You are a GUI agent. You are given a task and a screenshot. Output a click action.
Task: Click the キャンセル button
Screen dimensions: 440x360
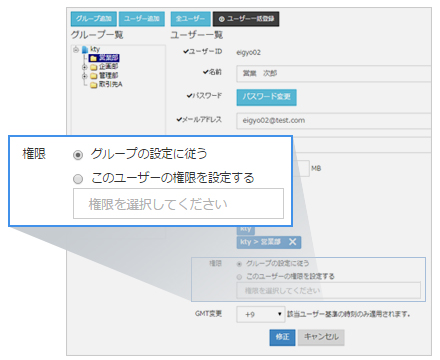321,337
